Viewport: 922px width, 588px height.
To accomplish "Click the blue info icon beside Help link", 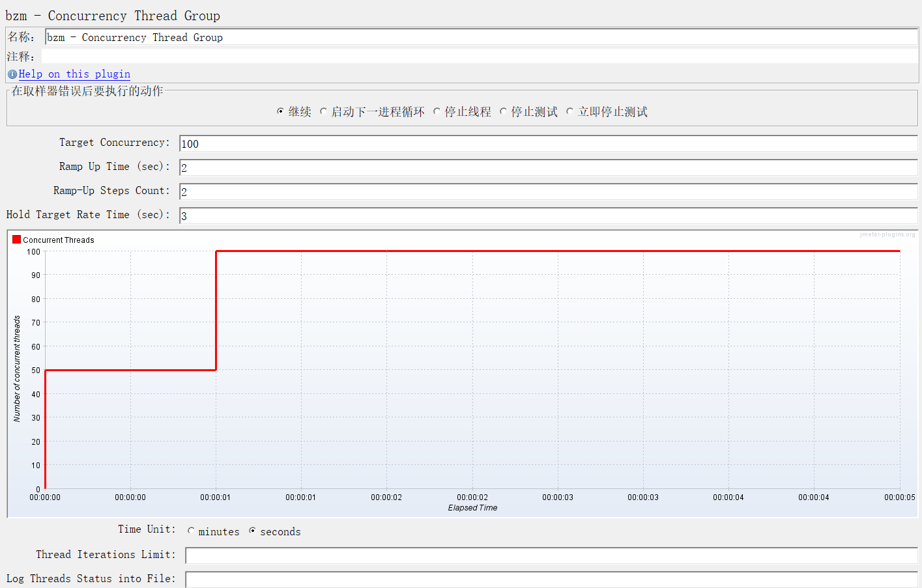I will 12,74.
